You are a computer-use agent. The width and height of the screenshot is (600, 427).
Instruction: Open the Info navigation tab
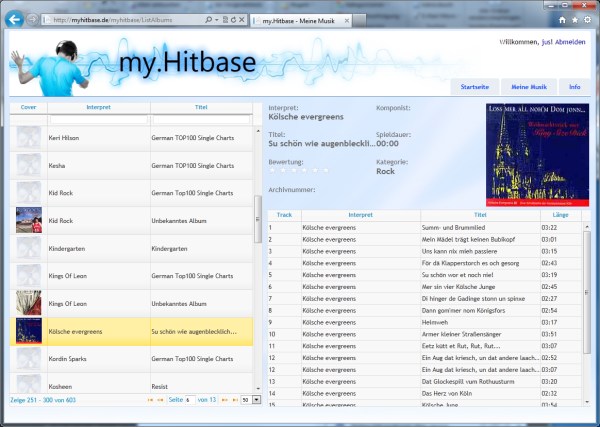click(x=574, y=87)
